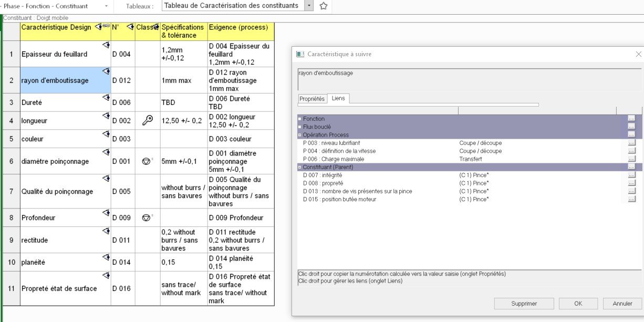The image size is (644, 322).
Task: Click the Caractéristique à suivre dialog title icon
Action: coord(300,54)
